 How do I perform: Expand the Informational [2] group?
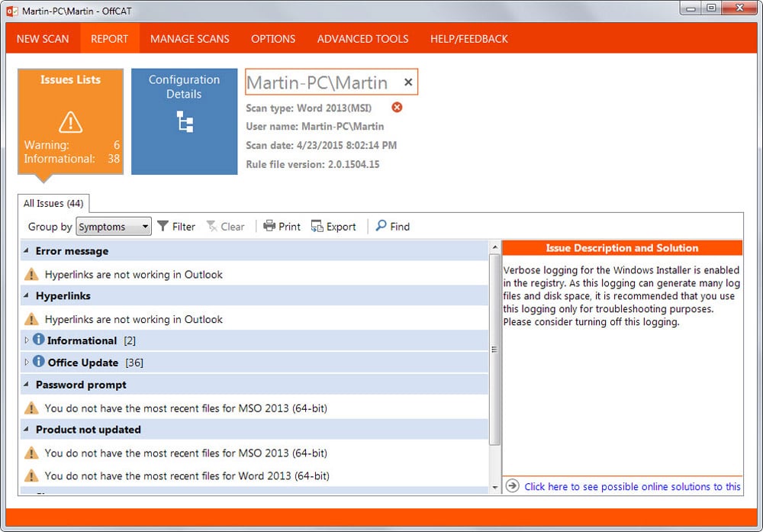(x=26, y=340)
